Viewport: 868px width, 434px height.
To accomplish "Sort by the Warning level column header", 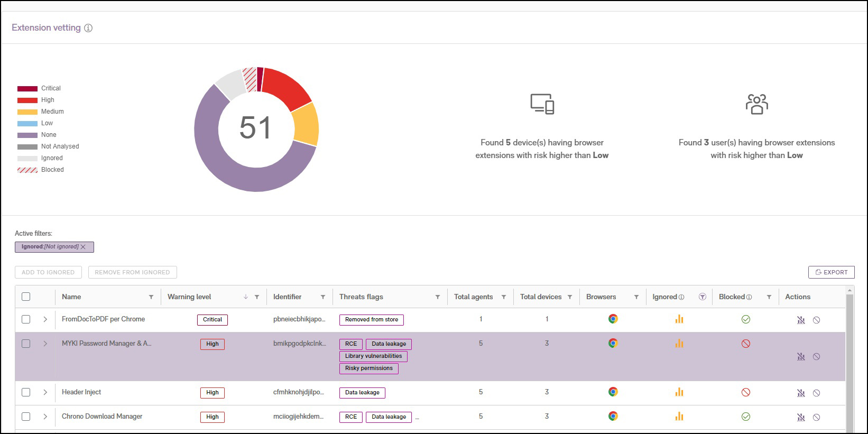I will (189, 297).
